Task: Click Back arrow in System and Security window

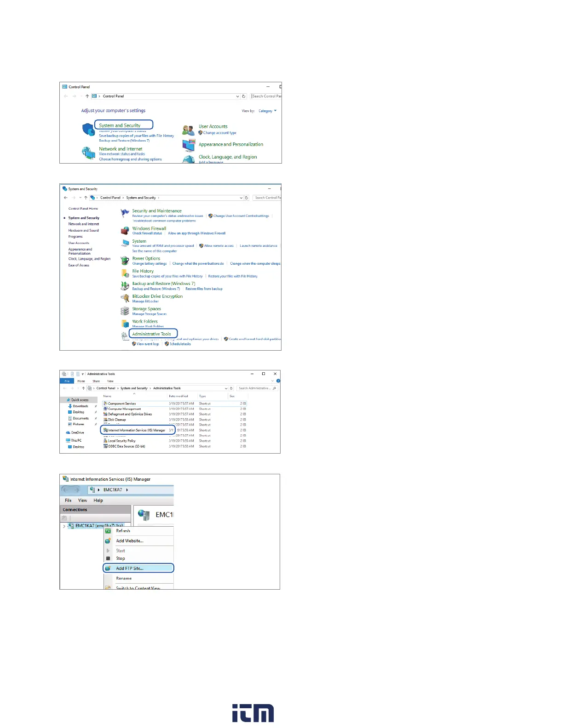Action: (66, 198)
